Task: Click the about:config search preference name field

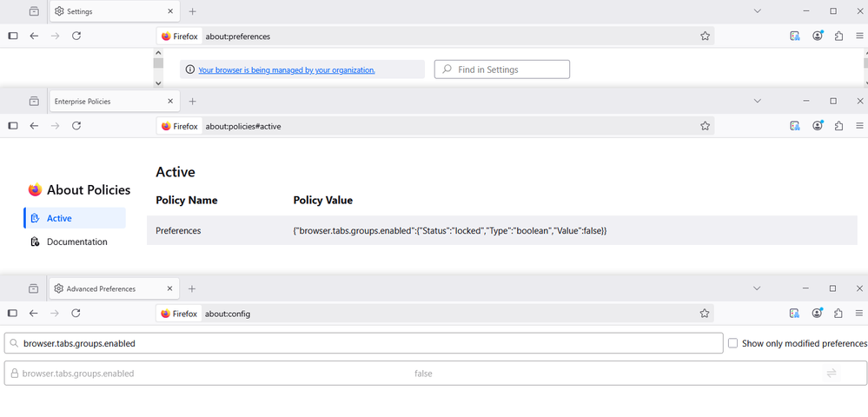Action: click(365, 343)
